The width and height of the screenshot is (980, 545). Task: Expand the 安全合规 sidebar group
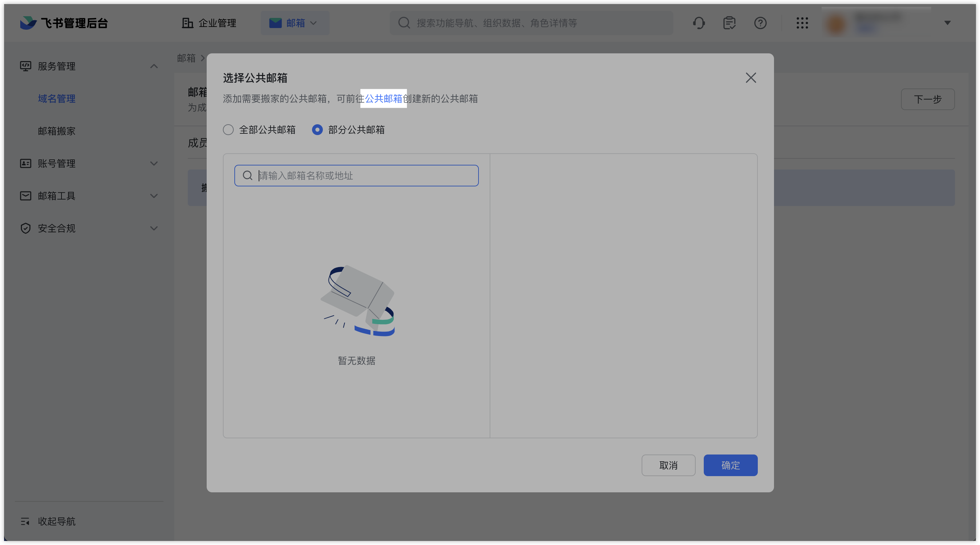154,228
